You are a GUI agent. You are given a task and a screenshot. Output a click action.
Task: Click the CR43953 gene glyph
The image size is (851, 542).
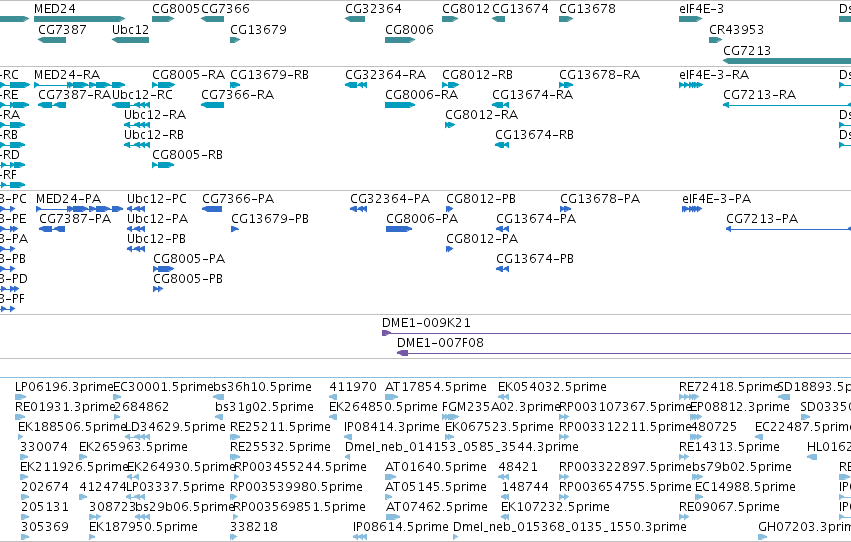[715, 40]
